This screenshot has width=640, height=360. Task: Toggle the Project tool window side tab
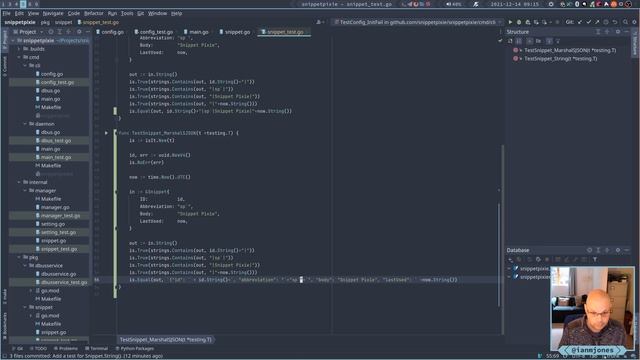click(x=4, y=40)
